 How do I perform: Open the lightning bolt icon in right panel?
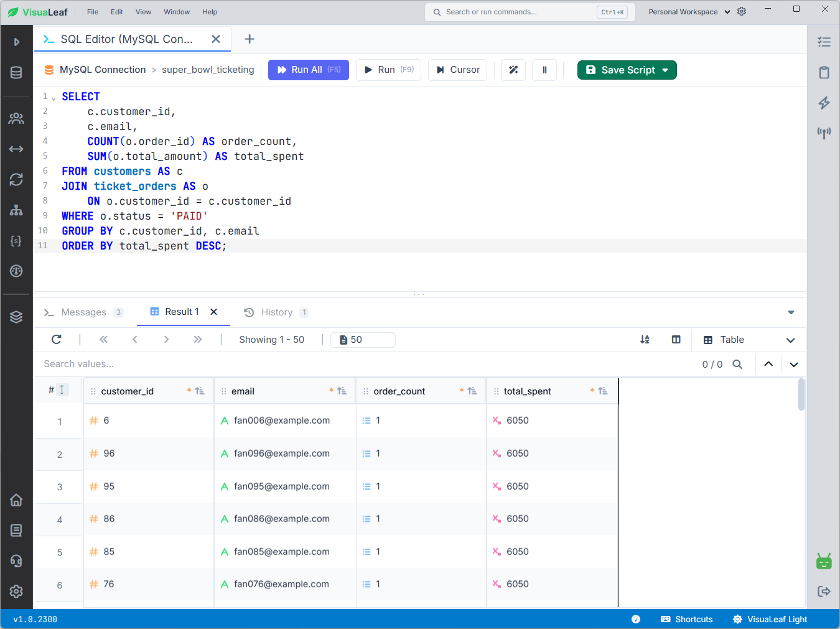824,103
